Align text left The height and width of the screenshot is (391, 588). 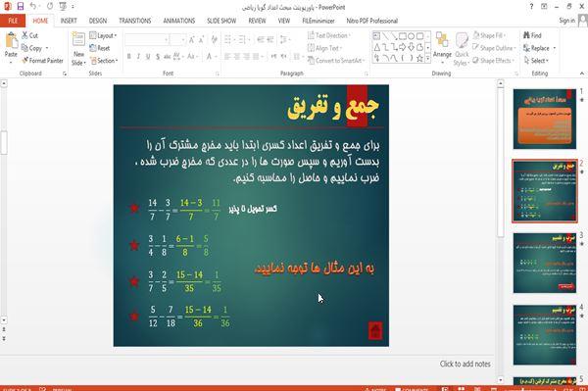[x=227, y=57]
